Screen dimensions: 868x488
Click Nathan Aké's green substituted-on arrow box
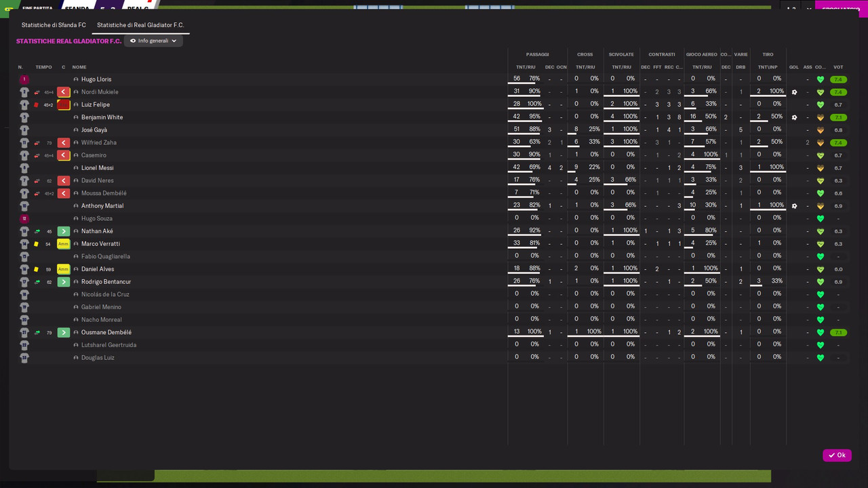(x=64, y=231)
